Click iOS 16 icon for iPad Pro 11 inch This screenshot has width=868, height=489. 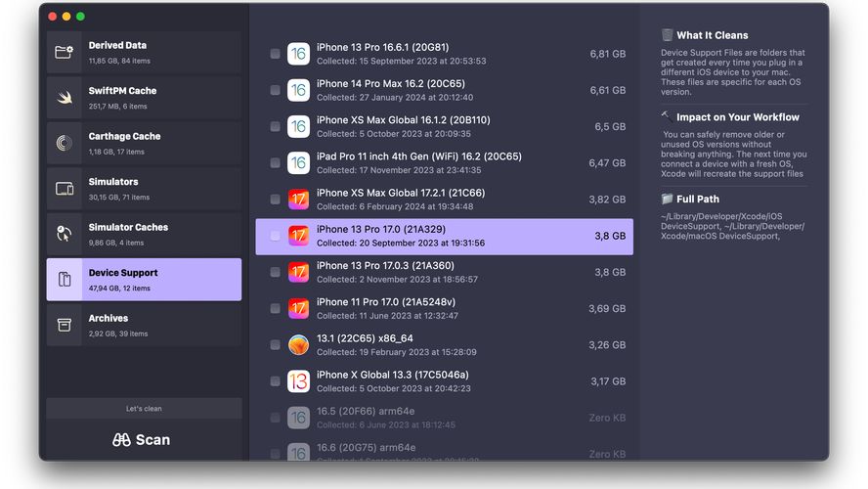(298, 162)
